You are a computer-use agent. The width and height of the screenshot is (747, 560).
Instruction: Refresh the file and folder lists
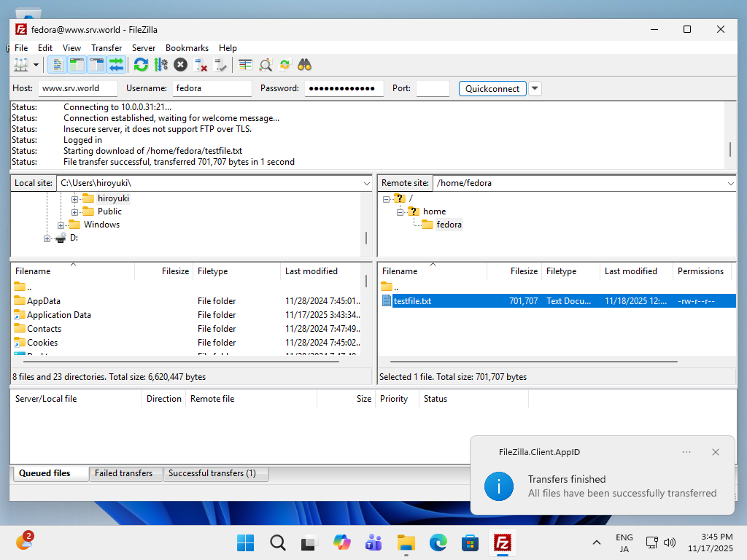(141, 65)
